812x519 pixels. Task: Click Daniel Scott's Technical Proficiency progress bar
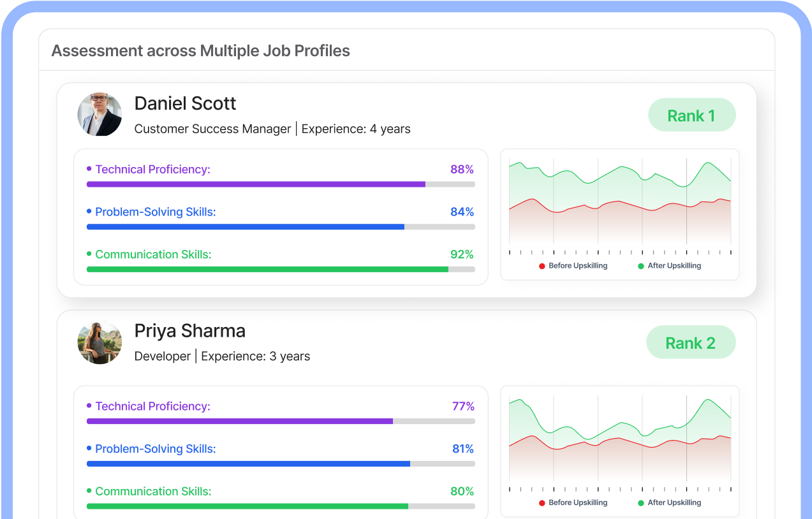click(x=281, y=184)
